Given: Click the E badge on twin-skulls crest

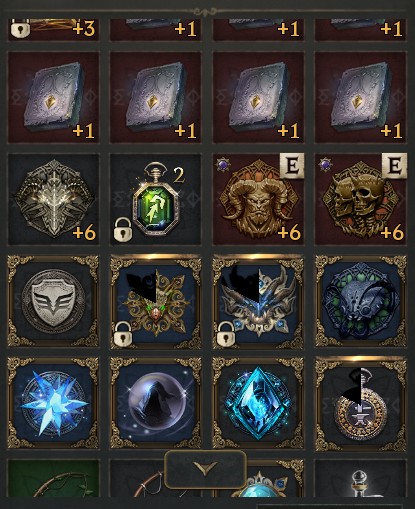Looking at the screenshot, I should [x=394, y=166].
